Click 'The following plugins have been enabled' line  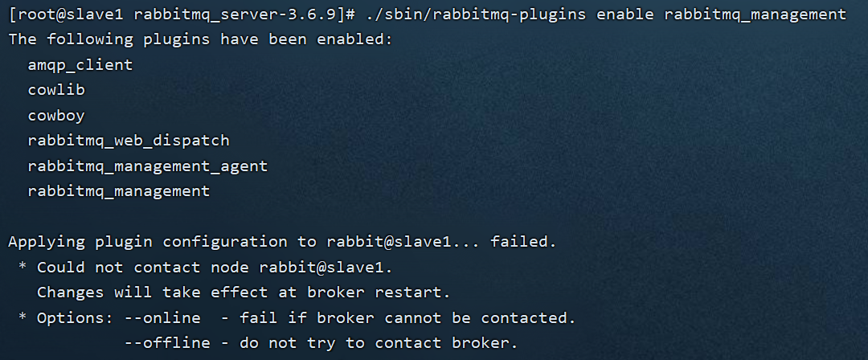coord(200,39)
